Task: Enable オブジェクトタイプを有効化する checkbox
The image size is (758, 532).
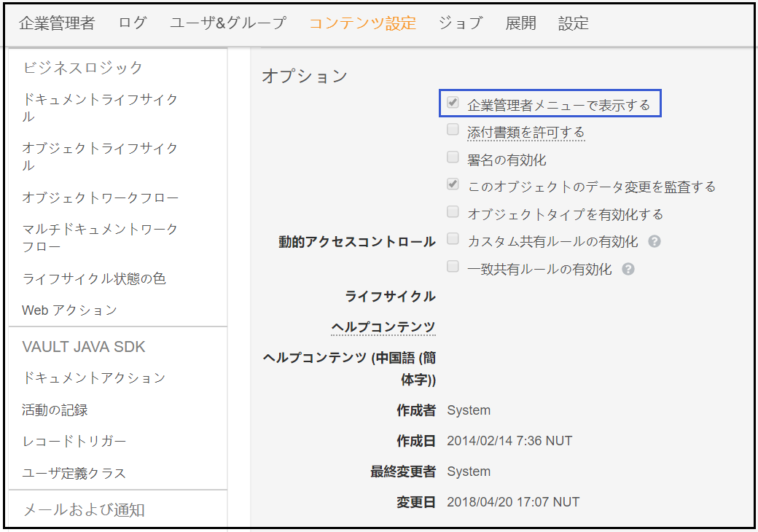Action: click(x=453, y=213)
